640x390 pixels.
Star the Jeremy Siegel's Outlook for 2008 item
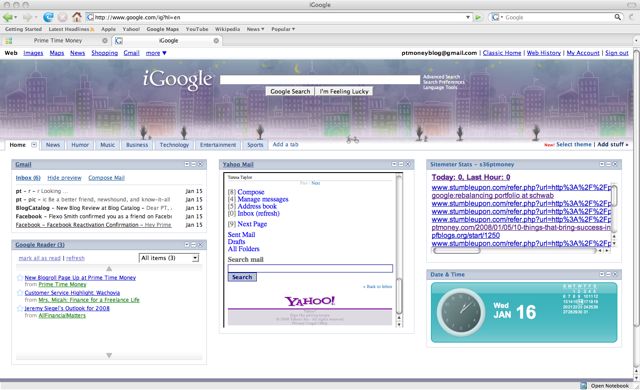click(20, 308)
